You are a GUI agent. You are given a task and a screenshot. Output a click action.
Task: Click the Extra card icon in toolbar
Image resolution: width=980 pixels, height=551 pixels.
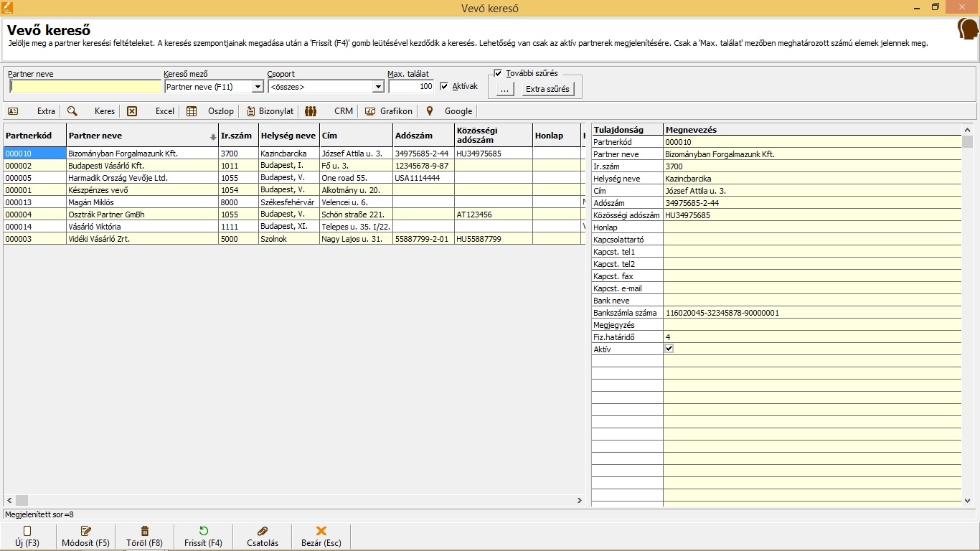(13, 111)
